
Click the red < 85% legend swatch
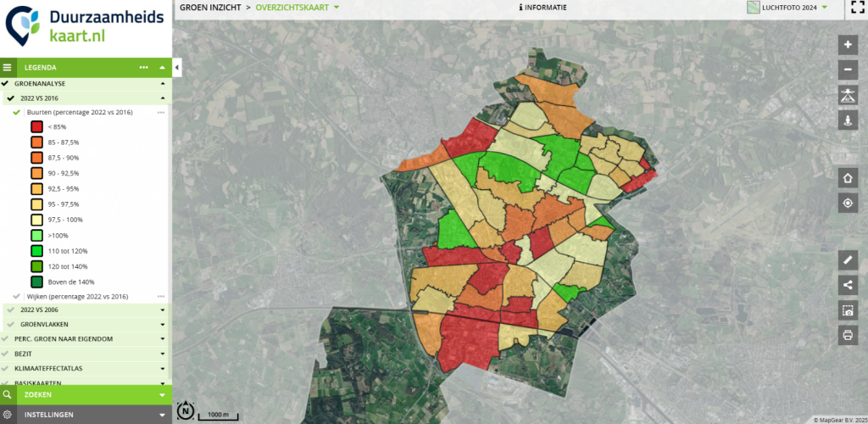coord(37,127)
